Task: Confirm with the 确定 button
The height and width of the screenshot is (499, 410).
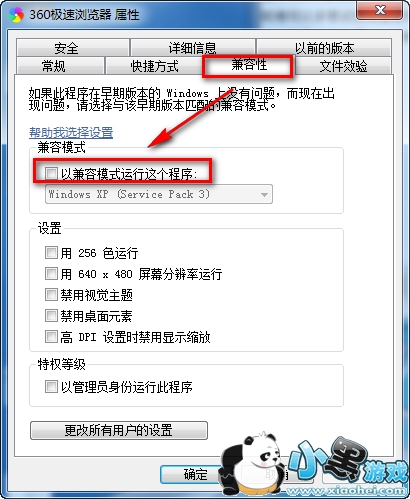Action: (x=192, y=474)
